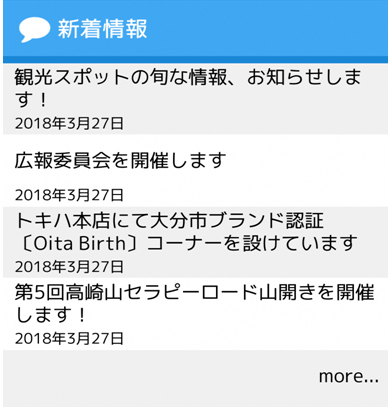The height and width of the screenshot is (407, 388).
Task: Click the date under 観光スポット headline
Action: pyautogui.click(x=69, y=123)
